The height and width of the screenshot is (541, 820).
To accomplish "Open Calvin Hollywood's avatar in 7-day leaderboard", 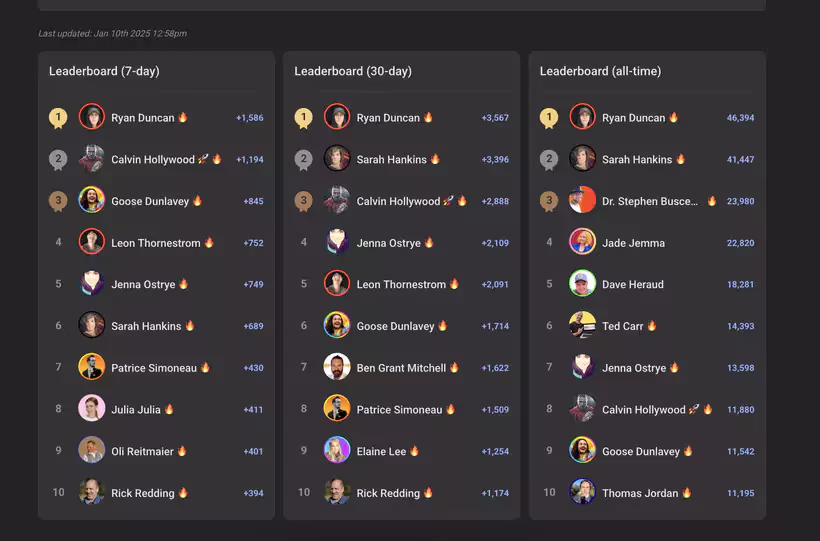I will [92, 159].
